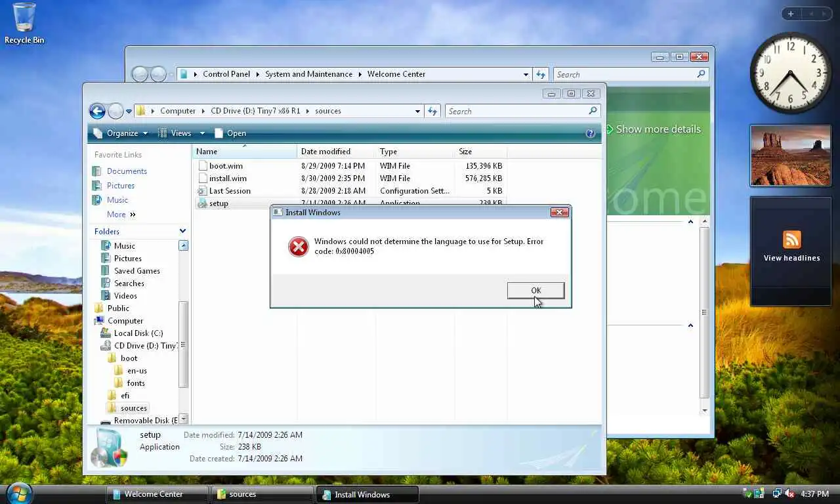
Task: Click OK in the Install Windows error dialog
Action: click(x=535, y=291)
